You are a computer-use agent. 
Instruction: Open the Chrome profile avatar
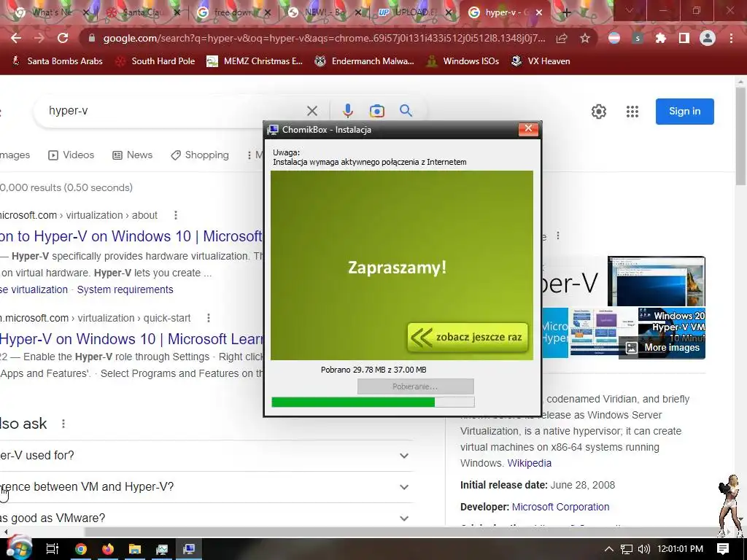click(x=708, y=38)
